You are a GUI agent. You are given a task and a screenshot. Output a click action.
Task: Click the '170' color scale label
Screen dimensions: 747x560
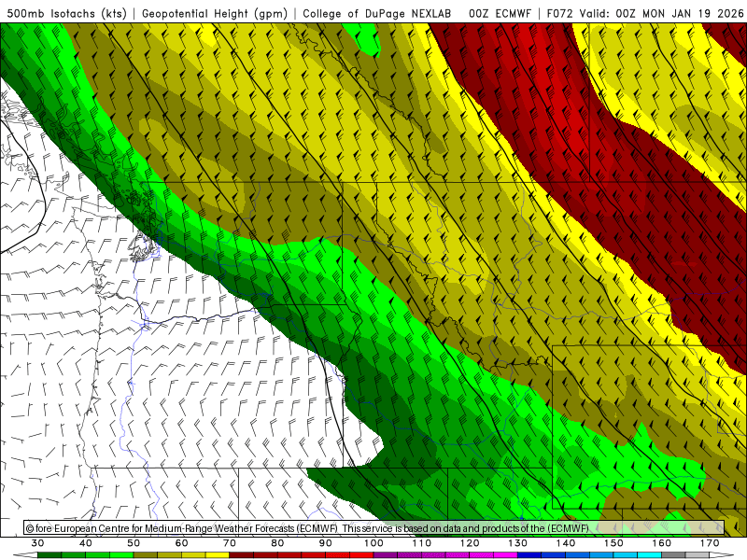coord(710,543)
